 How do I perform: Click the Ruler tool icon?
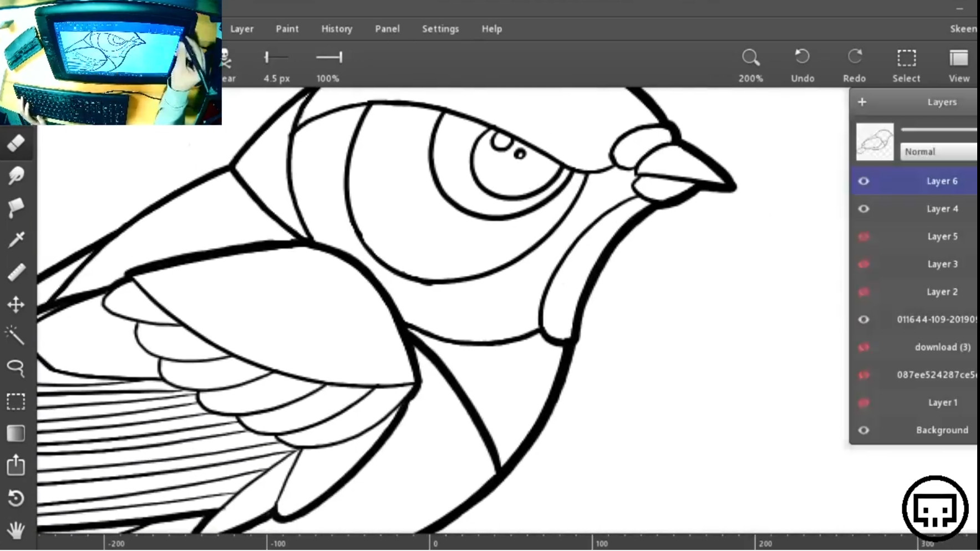pyautogui.click(x=16, y=272)
